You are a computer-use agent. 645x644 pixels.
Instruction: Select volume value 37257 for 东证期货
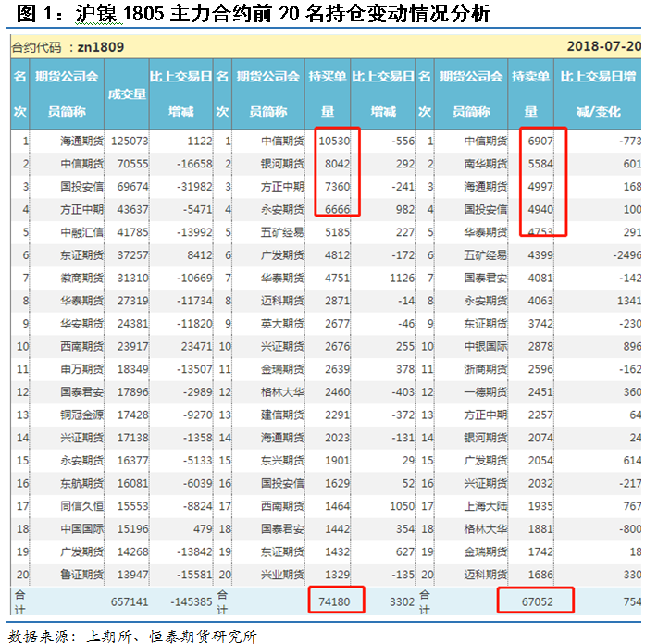click(132, 255)
